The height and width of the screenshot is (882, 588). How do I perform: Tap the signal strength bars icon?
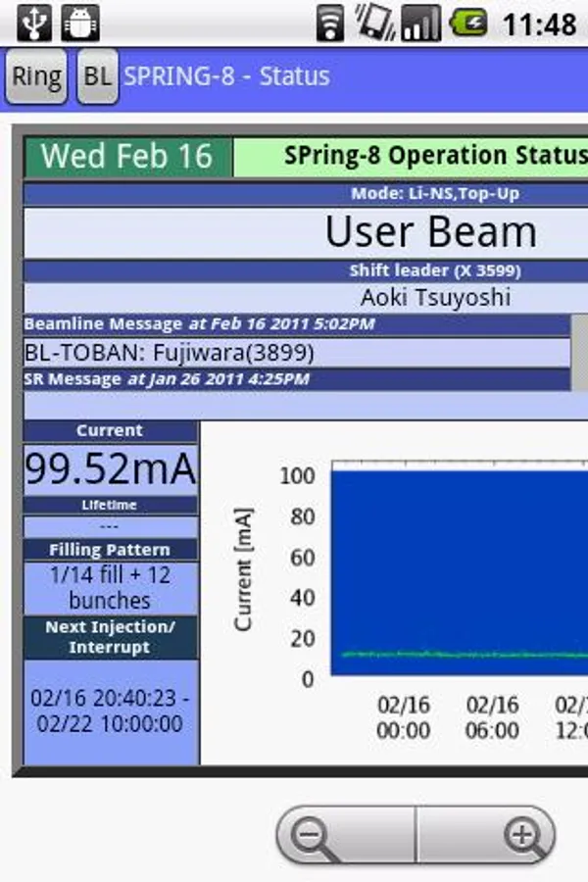tap(420, 24)
